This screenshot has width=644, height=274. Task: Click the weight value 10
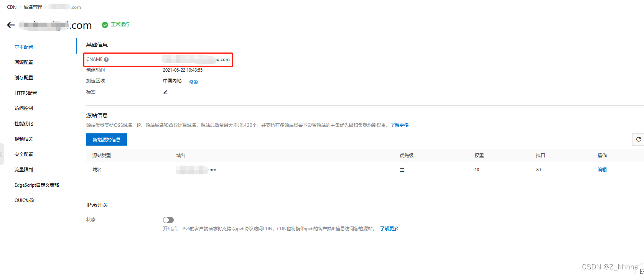click(477, 169)
